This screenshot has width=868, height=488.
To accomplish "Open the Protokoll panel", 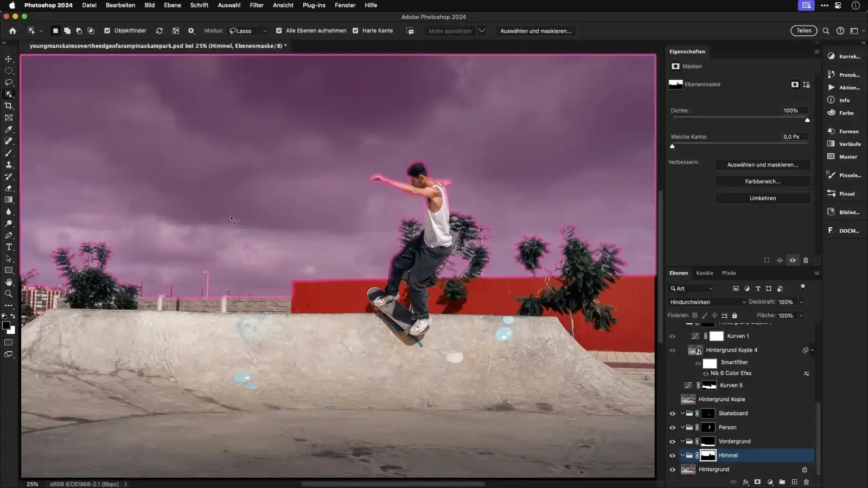I will (x=844, y=75).
